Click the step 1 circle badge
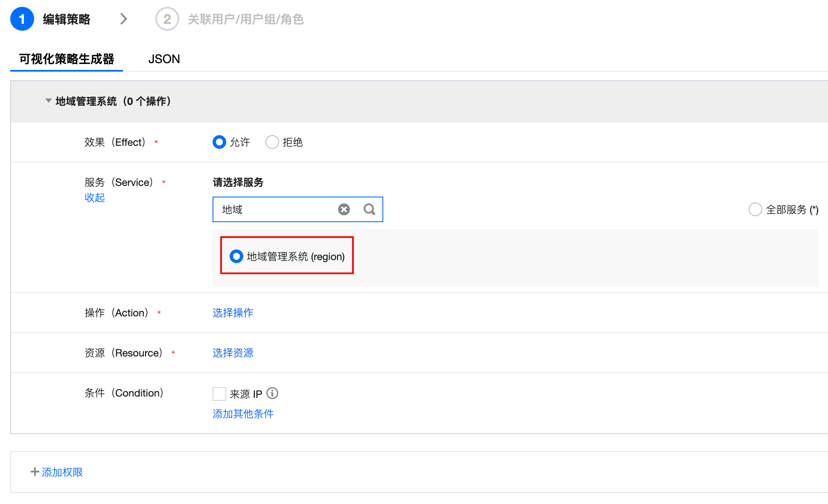 (22, 19)
